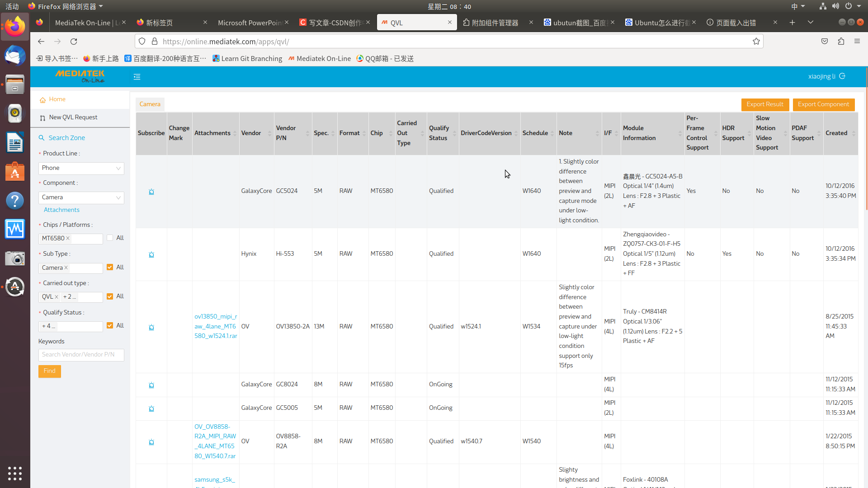Viewport: 868px width, 488px height.
Task: Uncheck the All box for Qualify Status
Action: [x=110, y=326]
